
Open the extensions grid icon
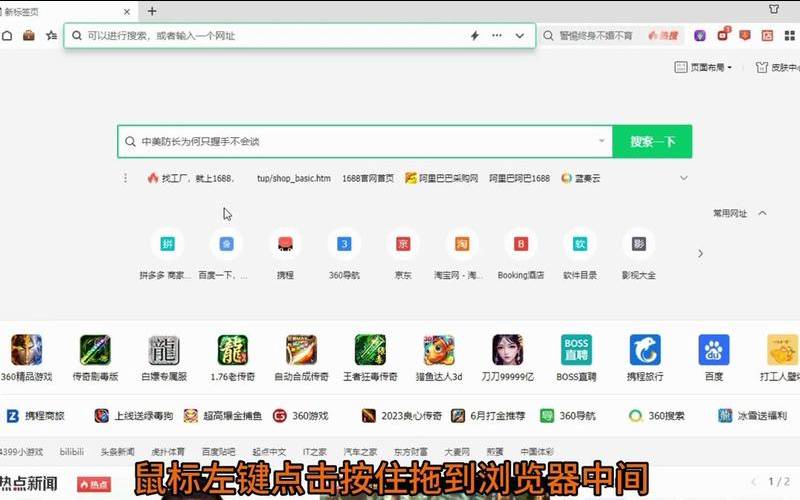(x=789, y=35)
